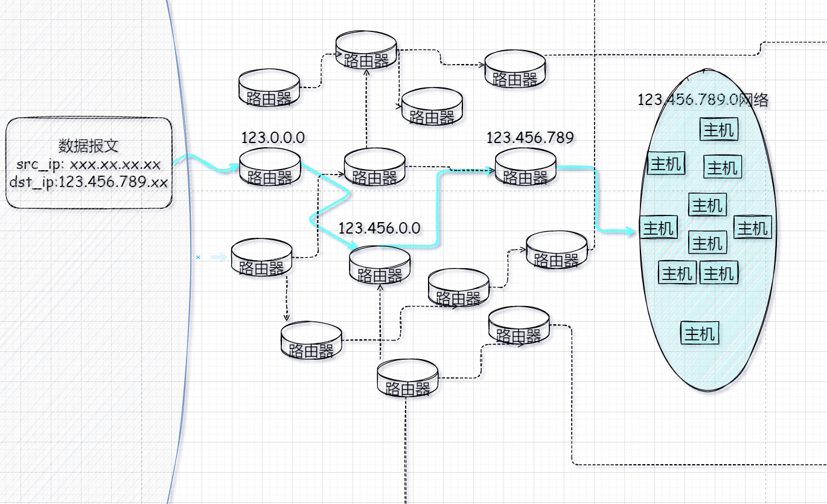827x504 pixels.
Task: Click the 数据报文 title text
Action: [x=89, y=145]
